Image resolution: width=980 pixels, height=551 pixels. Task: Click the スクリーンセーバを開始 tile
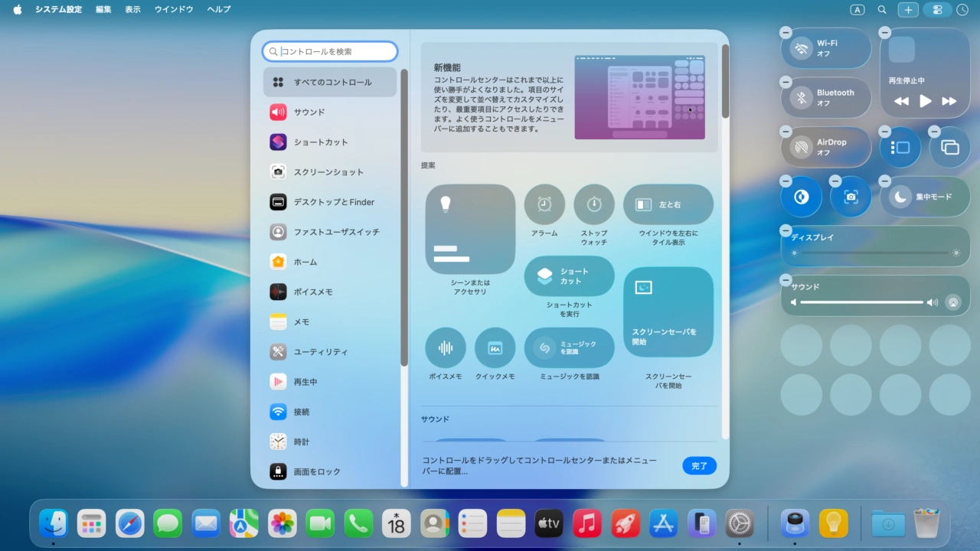pyautogui.click(x=668, y=312)
